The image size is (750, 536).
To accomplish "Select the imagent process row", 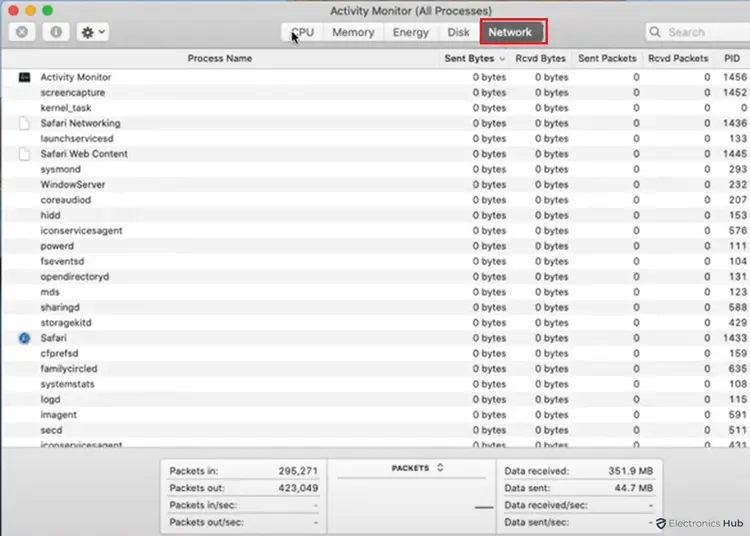I will (x=375, y=415).
